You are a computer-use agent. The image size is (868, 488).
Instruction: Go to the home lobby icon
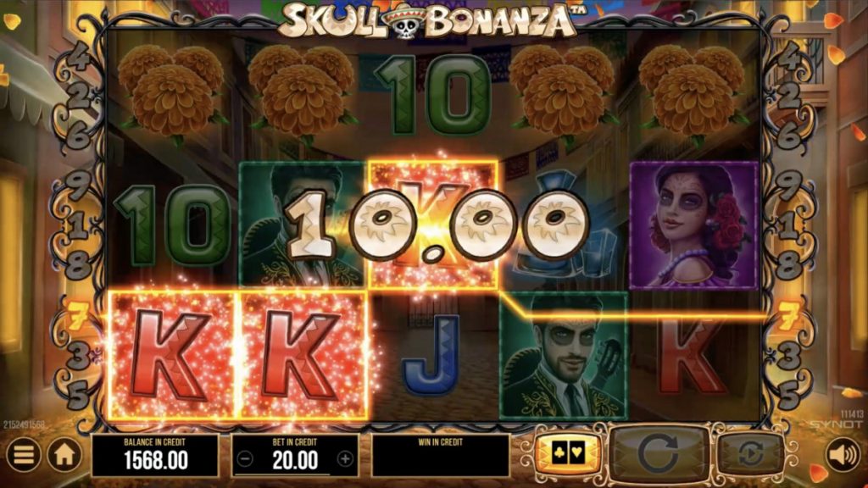(x=64, y=455)
